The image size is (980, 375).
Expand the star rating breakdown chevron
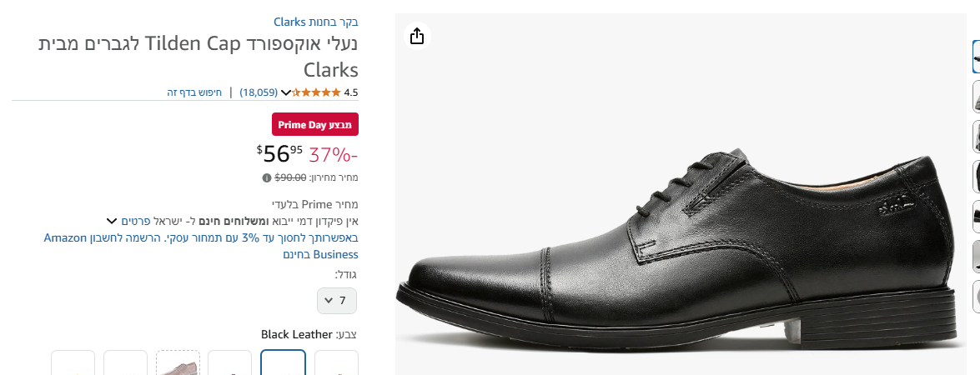point(286,92)
